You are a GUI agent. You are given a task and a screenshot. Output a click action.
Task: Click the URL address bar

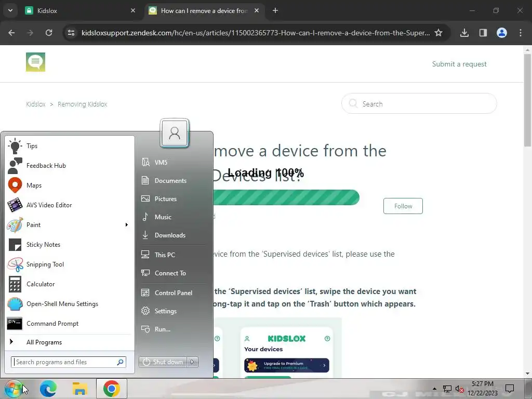point(255,33)
